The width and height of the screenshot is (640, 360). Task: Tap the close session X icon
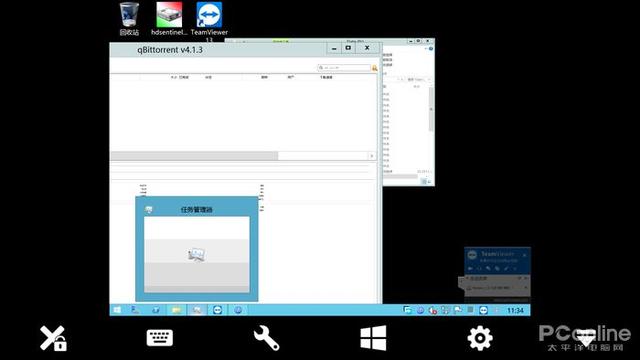pyautogui.click(x=53, y=338)
